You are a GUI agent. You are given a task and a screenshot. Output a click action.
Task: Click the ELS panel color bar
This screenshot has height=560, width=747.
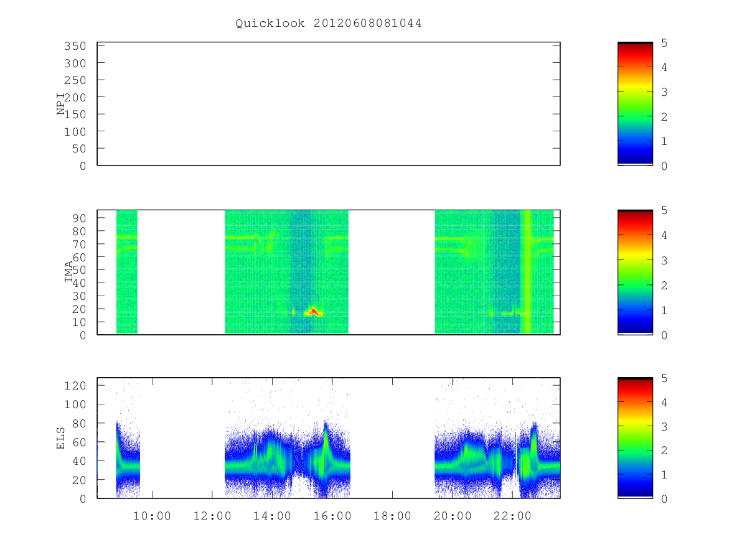(x=635, y=438)
